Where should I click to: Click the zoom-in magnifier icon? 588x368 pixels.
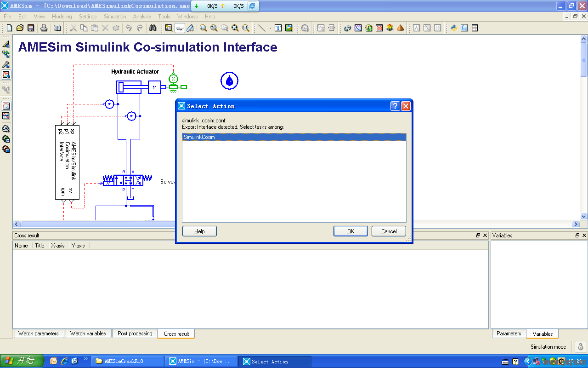[203, 28]
